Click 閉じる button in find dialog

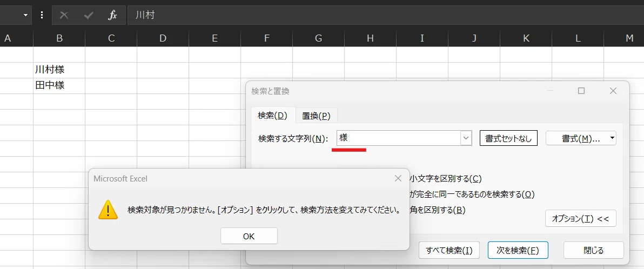point(593,250)
